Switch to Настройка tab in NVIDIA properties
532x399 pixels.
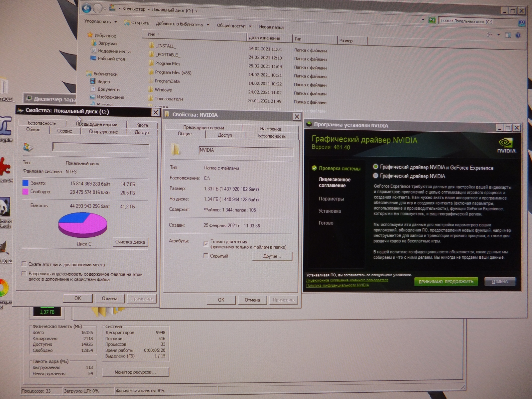pyautogui.click(x=270, y=129)
